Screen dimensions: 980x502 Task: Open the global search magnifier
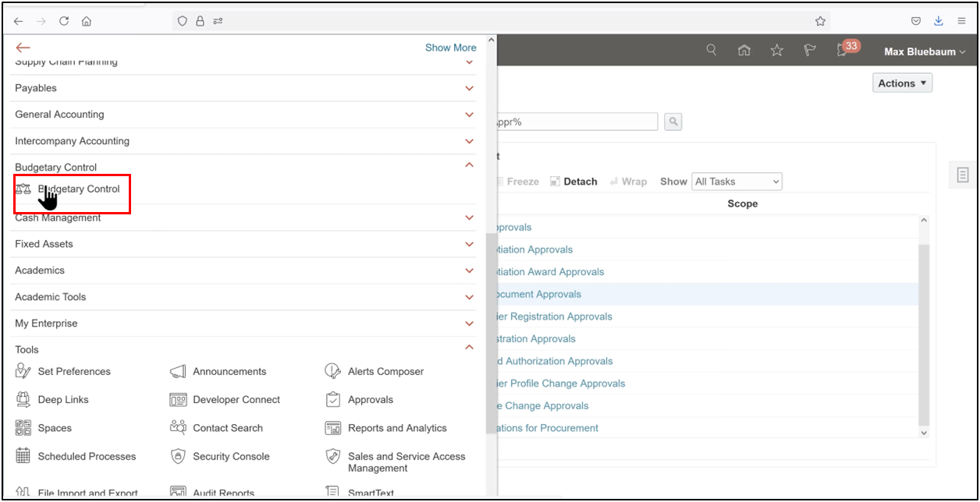[x=711, y=49]
